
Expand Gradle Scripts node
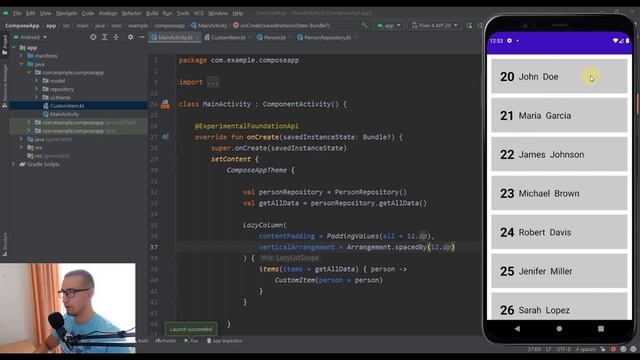[x=14, y=164]
